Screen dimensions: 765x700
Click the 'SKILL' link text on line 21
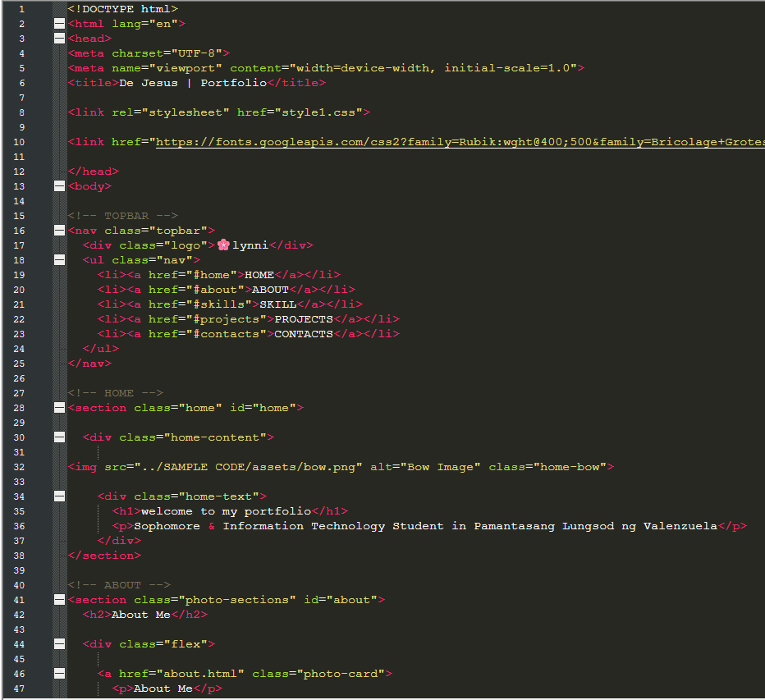[x=277, y=304]
